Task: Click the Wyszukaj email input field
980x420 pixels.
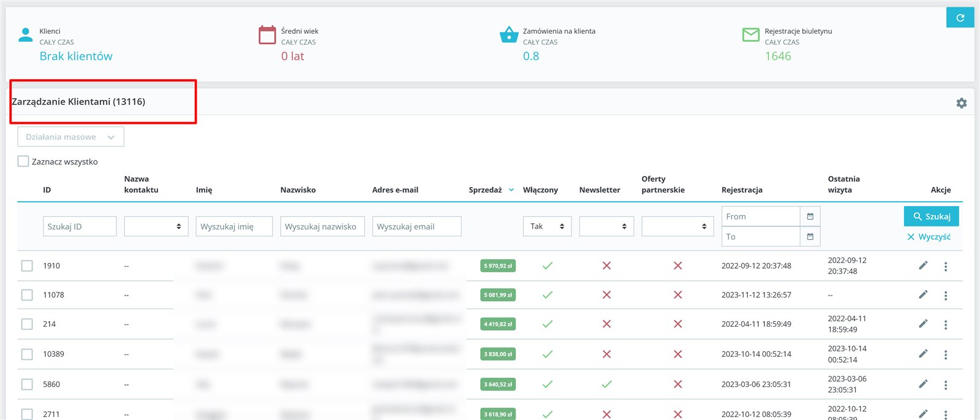Action: pos(417,226)
